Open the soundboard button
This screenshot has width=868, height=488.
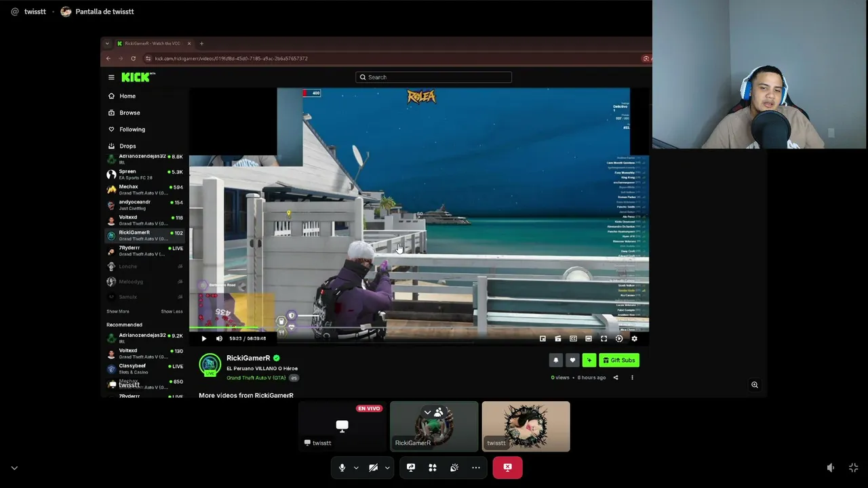coord(454,468)
